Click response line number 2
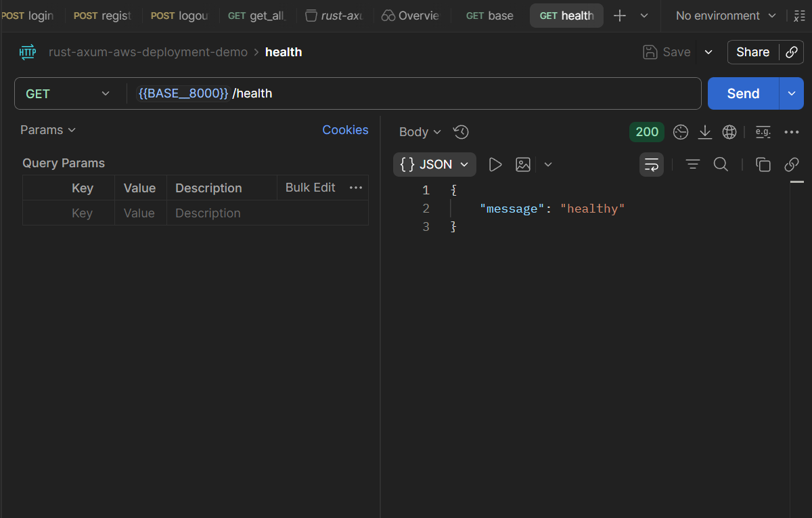812x518 pixels. click(426, 209)
